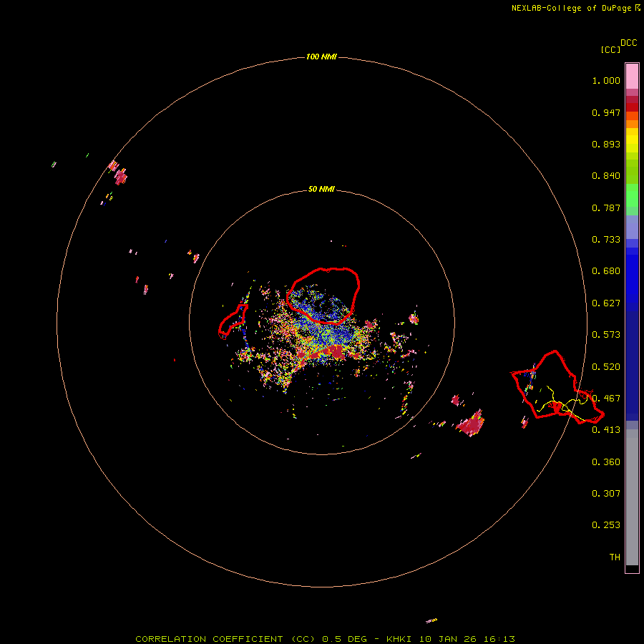Pick the light pink color bar segment
The width and height of the screenshot is (644, 644).
coord(632,77)
